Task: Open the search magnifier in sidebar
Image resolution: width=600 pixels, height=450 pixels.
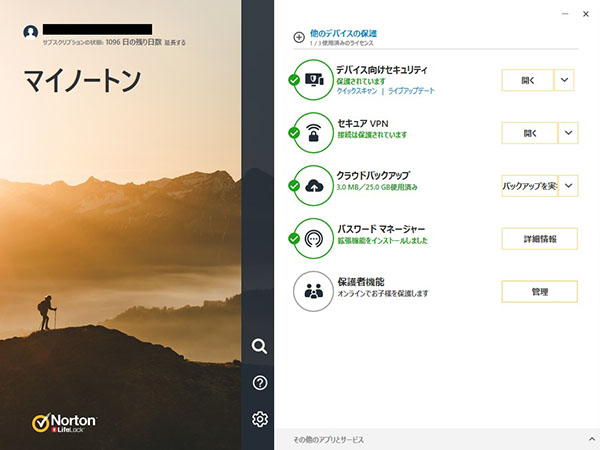Action: pyautogui.click(x=259, y=346)
